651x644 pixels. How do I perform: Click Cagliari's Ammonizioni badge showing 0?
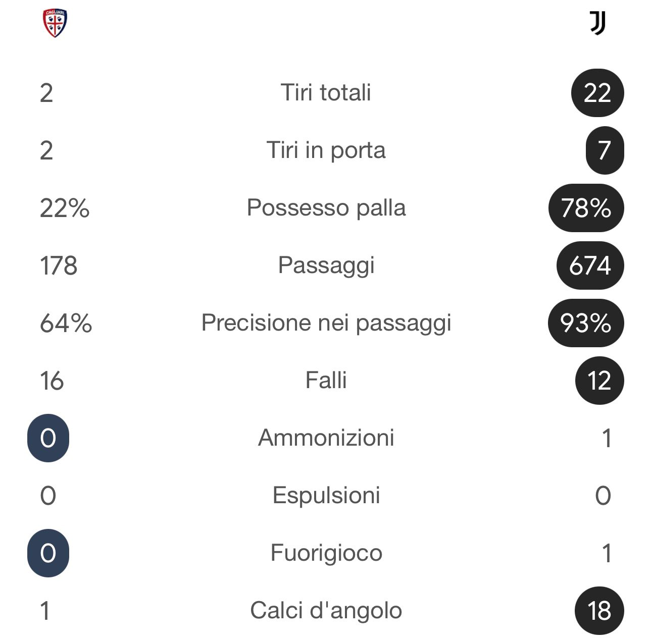pos(48,438)
